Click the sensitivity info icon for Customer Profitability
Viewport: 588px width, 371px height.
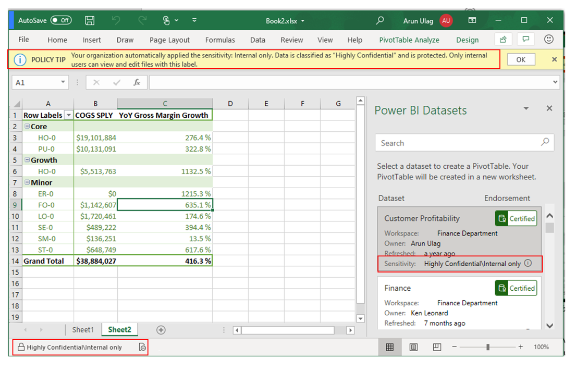pyautogui.click(x=528, y=264)
